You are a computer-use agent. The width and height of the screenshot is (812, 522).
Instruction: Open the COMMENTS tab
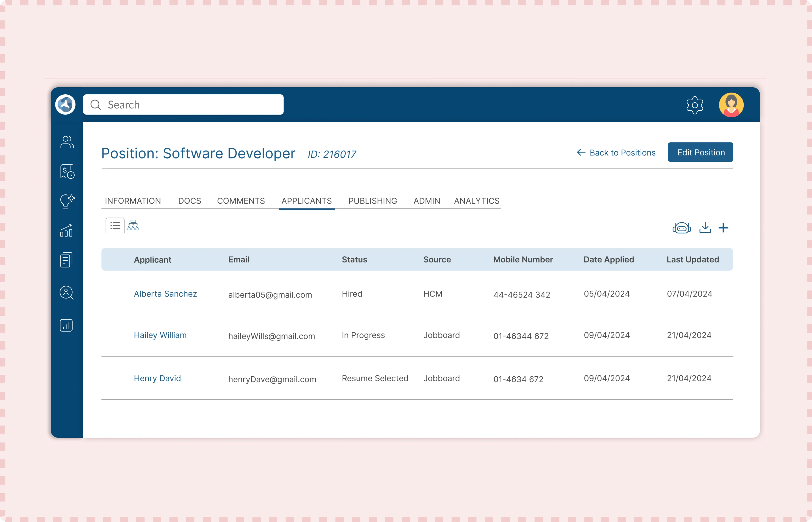coord(241,201)
